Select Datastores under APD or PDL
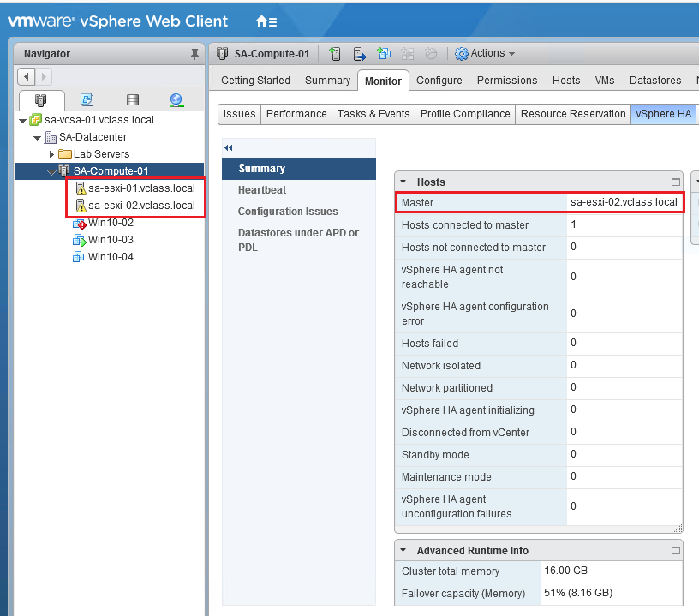699x616 pixels. point(299,240)
